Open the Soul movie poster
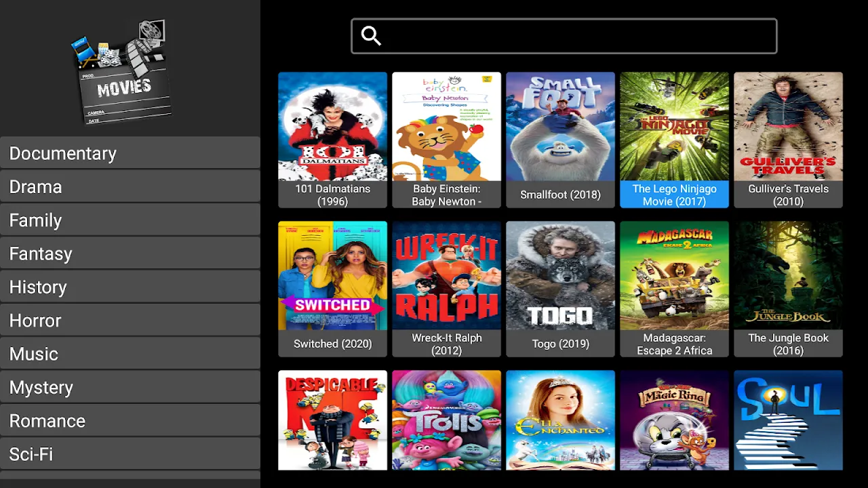The height and width of the screenshot is (488, 868). [789, 420]
